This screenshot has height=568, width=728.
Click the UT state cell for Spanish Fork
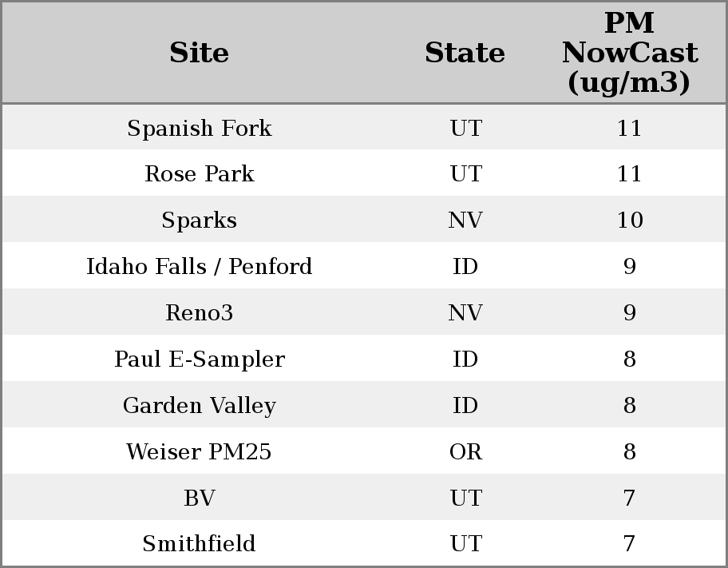pos(465,128)
